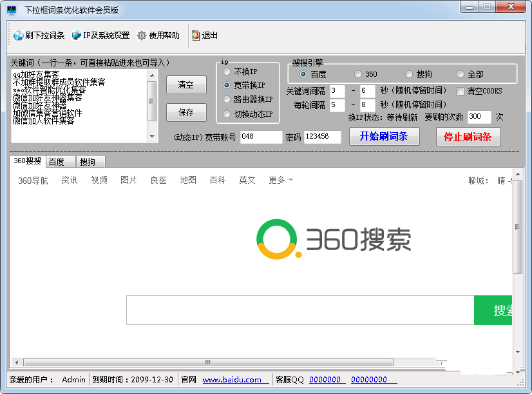The image size is (532, 394).
Task: Click 要刷的次数 field showing 300
Action: click(x=479, y=117)
